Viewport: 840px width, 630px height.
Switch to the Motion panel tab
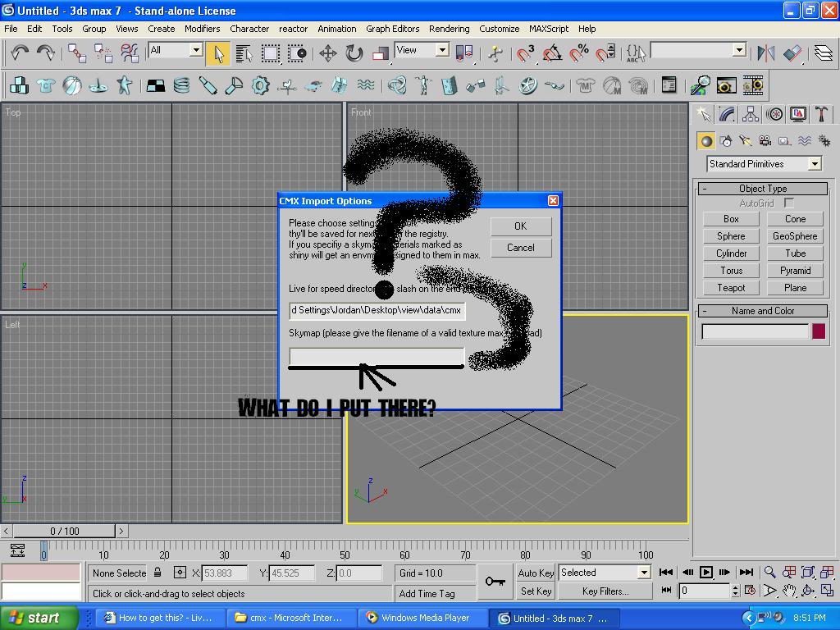point(774,114)
